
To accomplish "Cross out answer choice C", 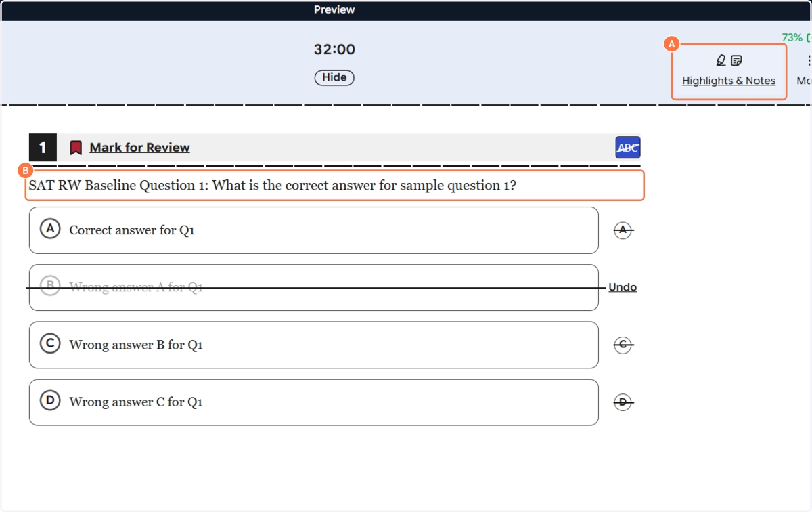I will point(623,345).
